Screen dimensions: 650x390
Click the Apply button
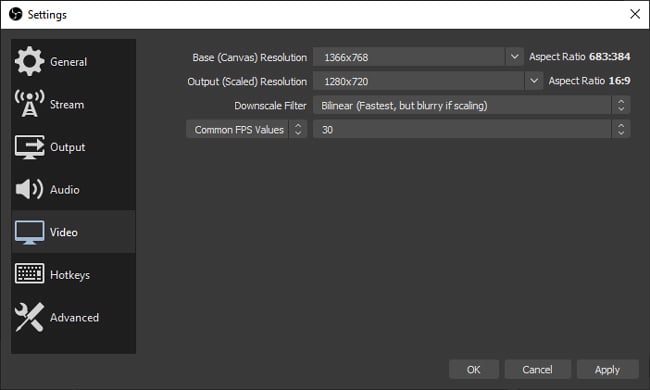607,369
